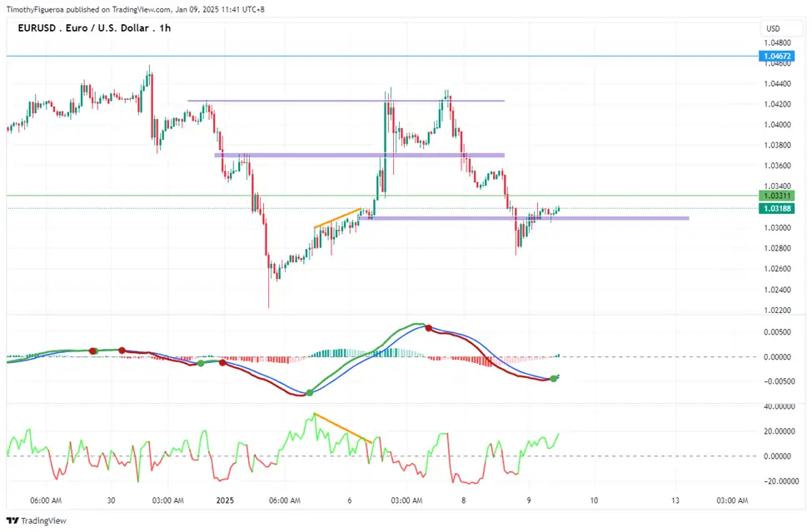812x532 pixels.
Task: Click the date label 13 on time axis
Action: point(675,500)
